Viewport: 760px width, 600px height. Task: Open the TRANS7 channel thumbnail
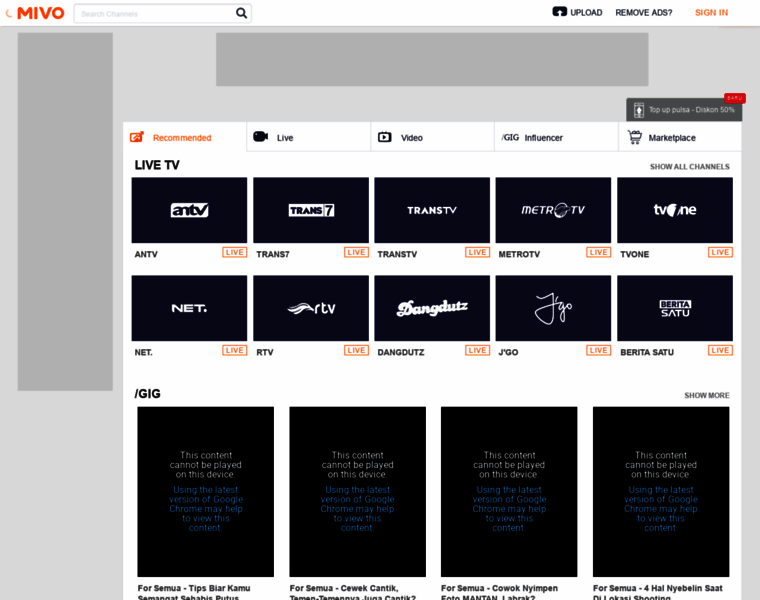pyautogui.click(x=311, y=210)
